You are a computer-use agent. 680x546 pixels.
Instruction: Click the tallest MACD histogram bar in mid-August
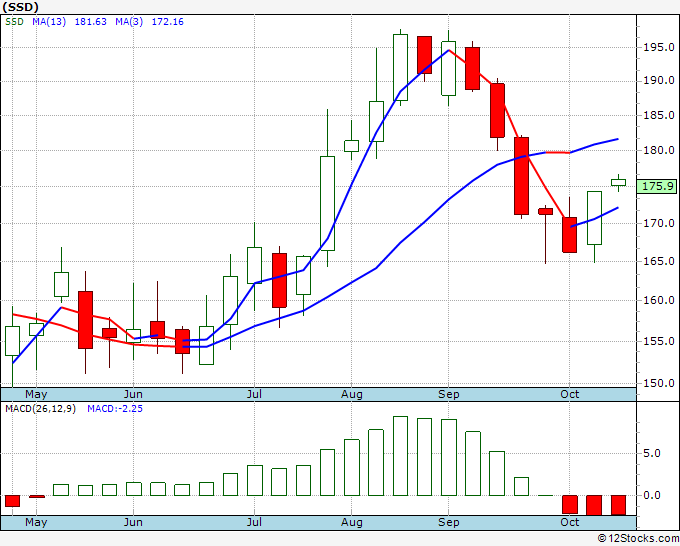[x=400, y=456]
